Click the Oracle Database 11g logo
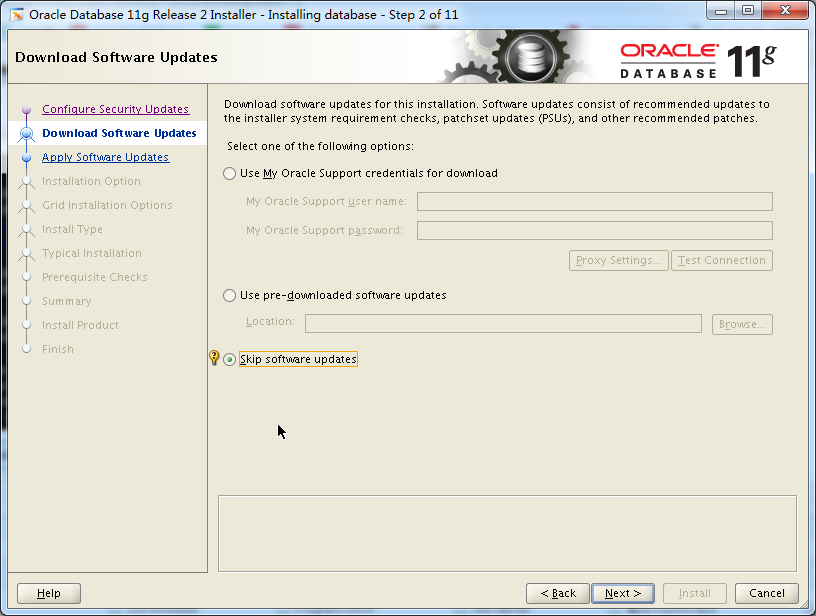Image resolution: width=816 pixels, height=616 pixels. 698,61
